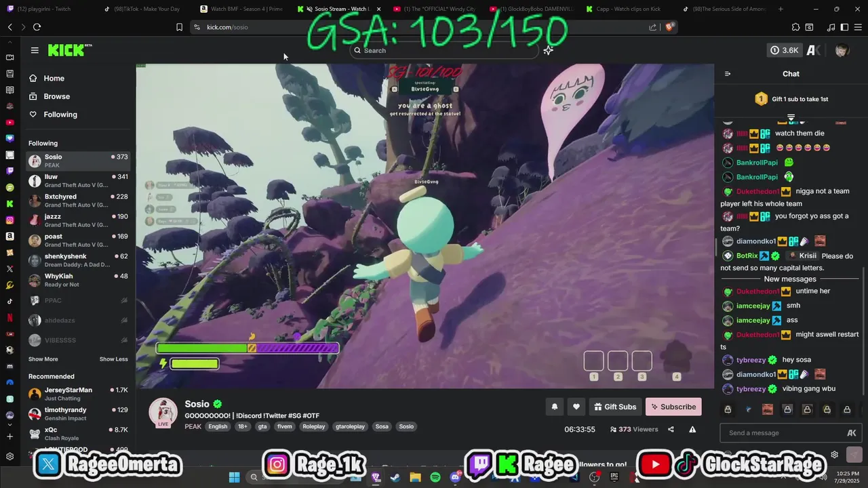
Task: Open Brave Shields icon
Action: 669,27
